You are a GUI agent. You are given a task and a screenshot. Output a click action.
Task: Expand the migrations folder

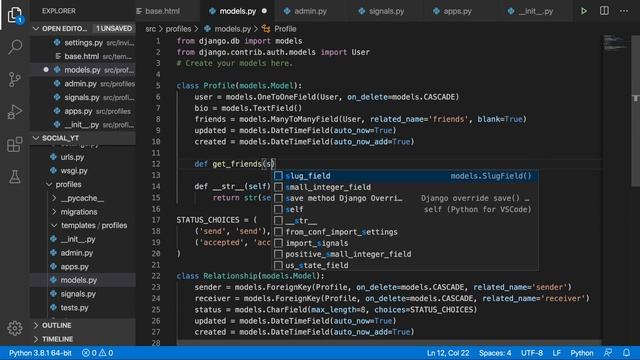pos(54,212)
